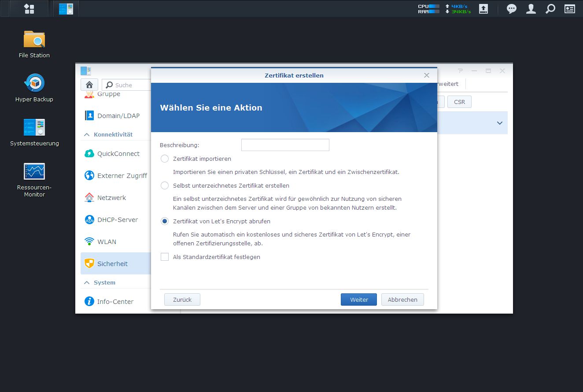Click the Systemsteuerung taskbar icon
This screenshot has width=583, height=392.
point(66,9)
